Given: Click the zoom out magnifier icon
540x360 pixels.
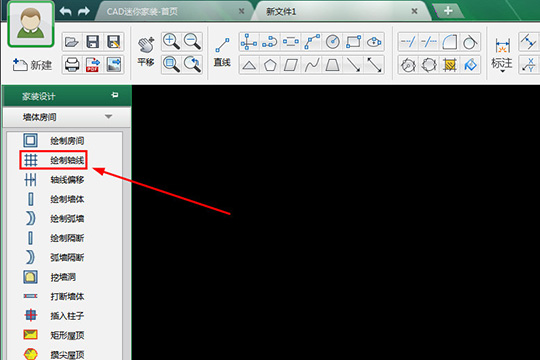Looking at the screenshot, I should 192,42.
